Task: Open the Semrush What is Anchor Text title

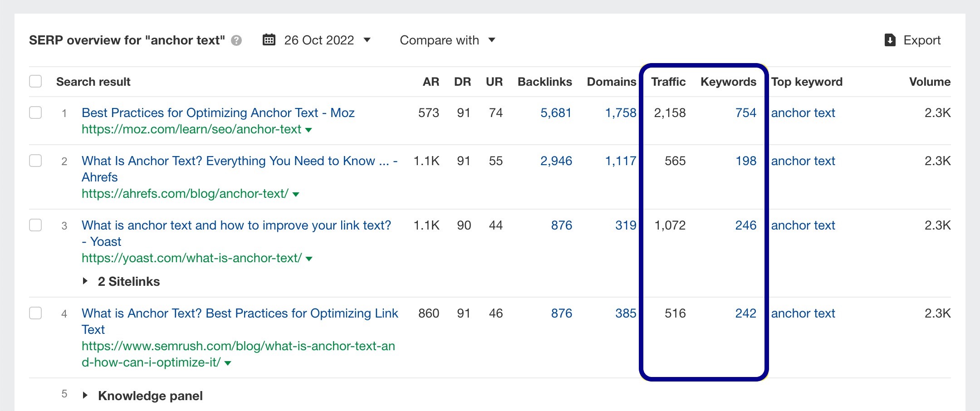Action: (240, 321)
